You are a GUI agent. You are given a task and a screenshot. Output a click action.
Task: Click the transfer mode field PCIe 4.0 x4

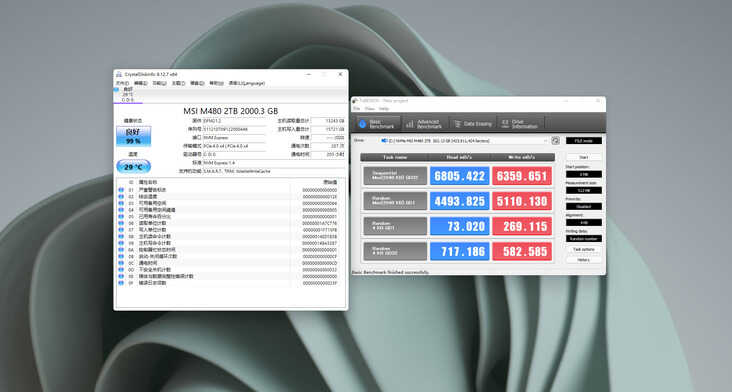point(234,146)
